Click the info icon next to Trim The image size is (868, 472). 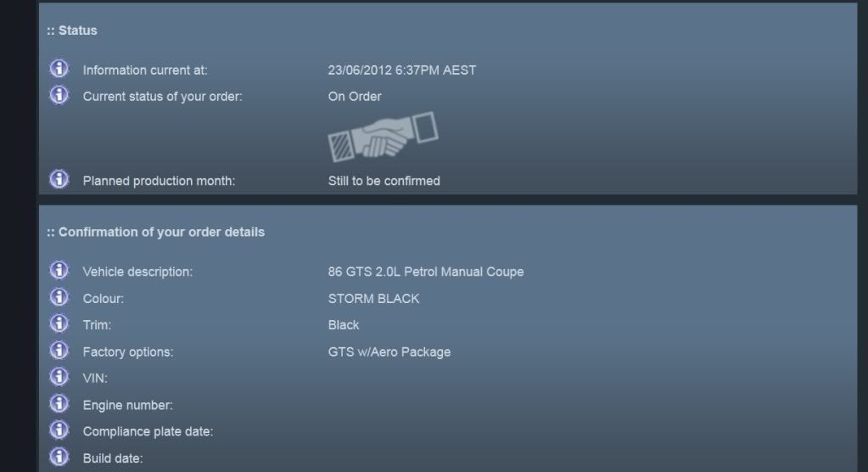pyautogui.click(x=59, y=323)
